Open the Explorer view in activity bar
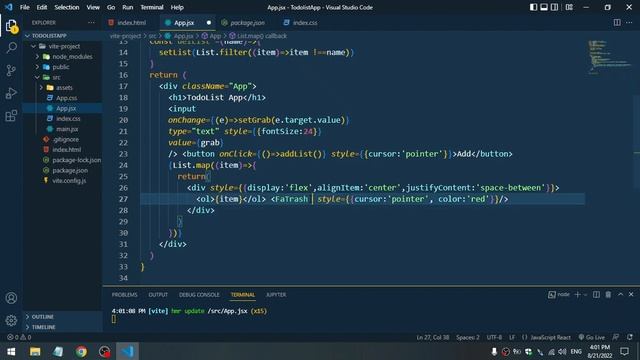The width and height of the screenshot is (640, 360). tap(11, 26)
